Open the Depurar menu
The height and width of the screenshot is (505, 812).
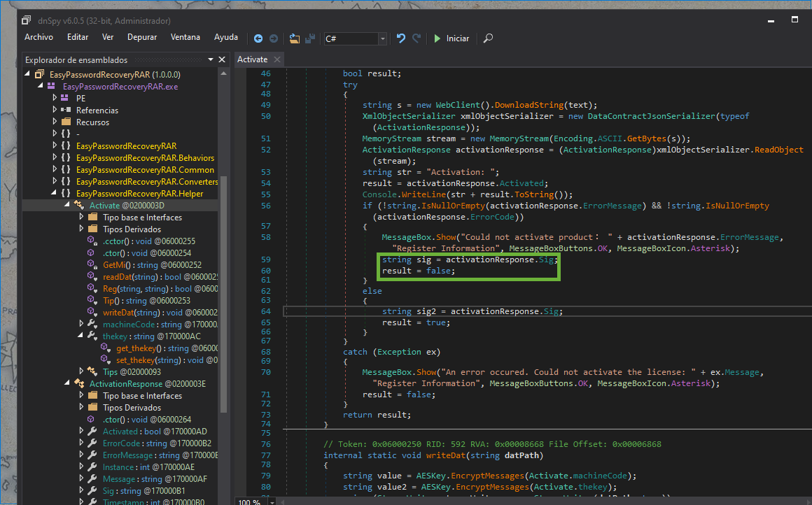[142, 37]
